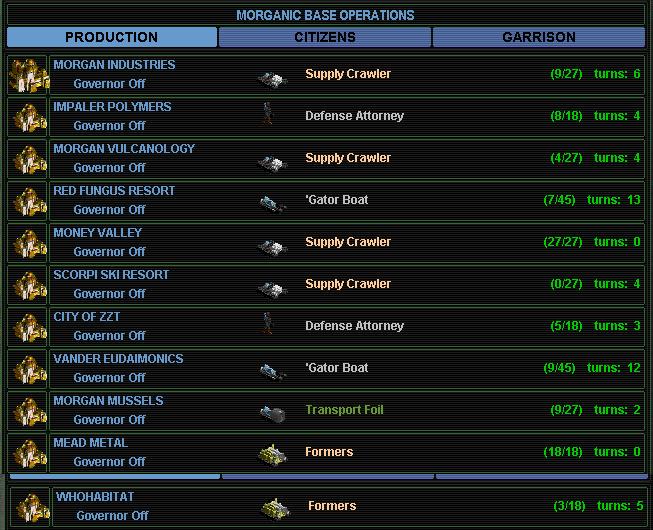Toggle Governor Off for Morgan Industries
653x530 pixels.
click(109, 84)
